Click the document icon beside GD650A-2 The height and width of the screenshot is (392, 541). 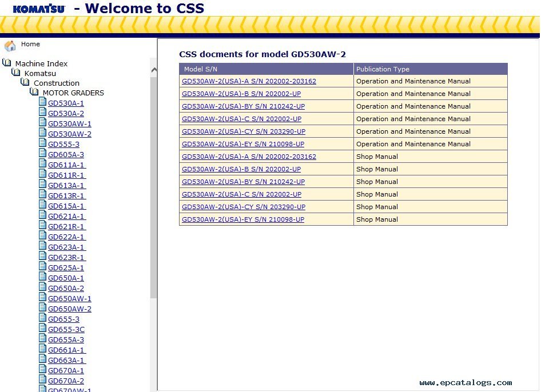(42, 287)
